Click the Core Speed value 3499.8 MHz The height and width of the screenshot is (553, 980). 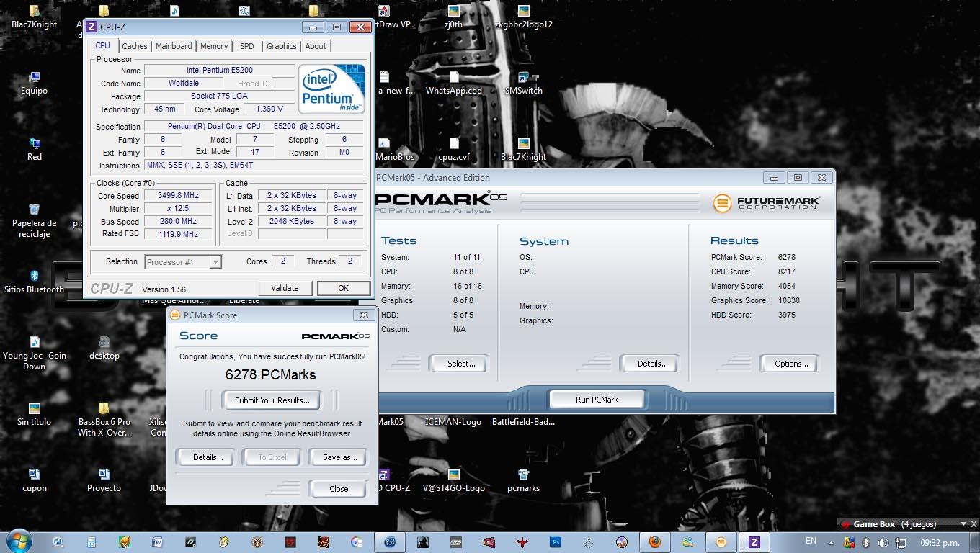(x=178, y=196)
